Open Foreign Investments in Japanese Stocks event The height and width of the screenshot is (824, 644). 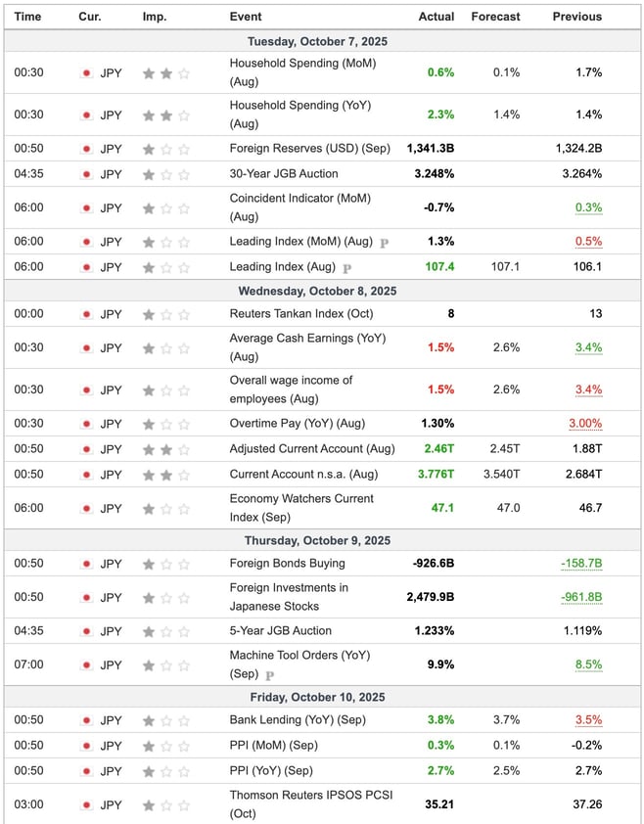click(289, 597)
